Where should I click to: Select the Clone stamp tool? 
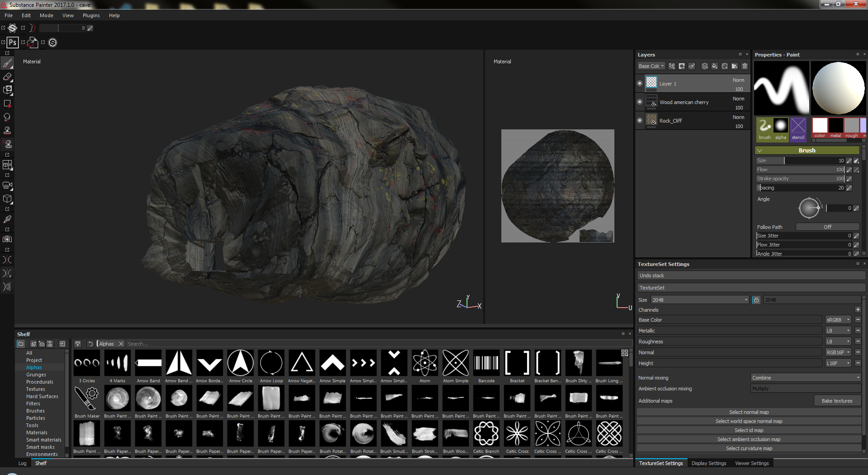(x=7, y=131)
